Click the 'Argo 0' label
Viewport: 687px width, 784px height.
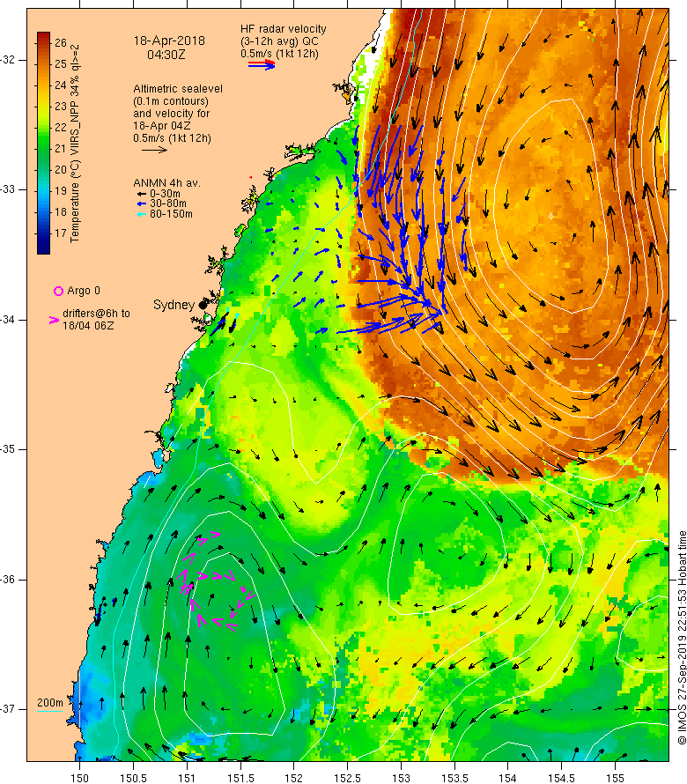coord(84,291)
